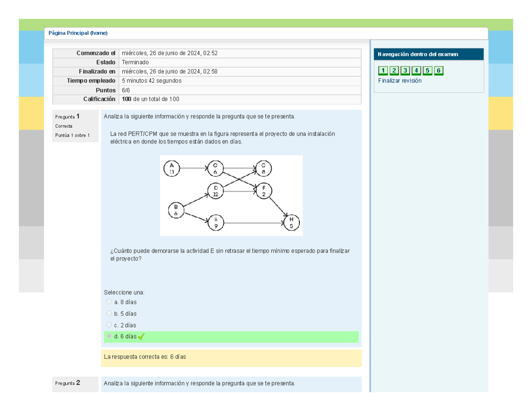Click node F with value 2
Viewport: 532px width, 411px height.
pyautogui.click(x=263, y=191)
